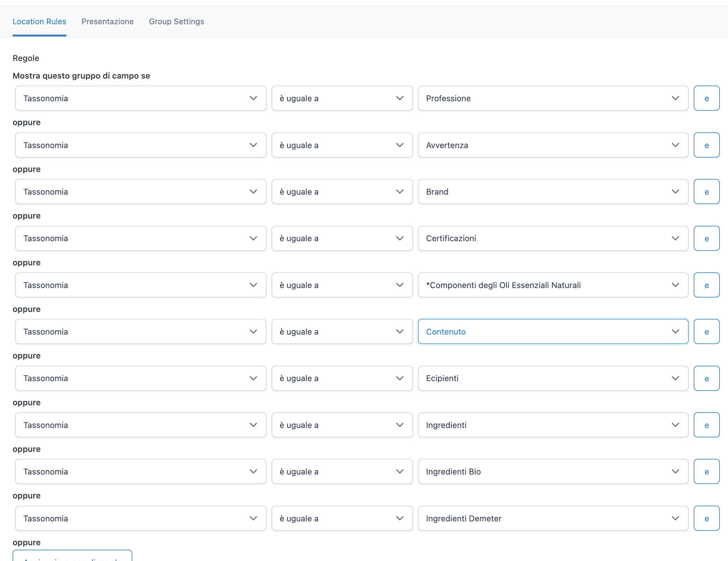Open the Group Settings tab
The height and width of the screenshot is (561, 728).
point(176,21)
